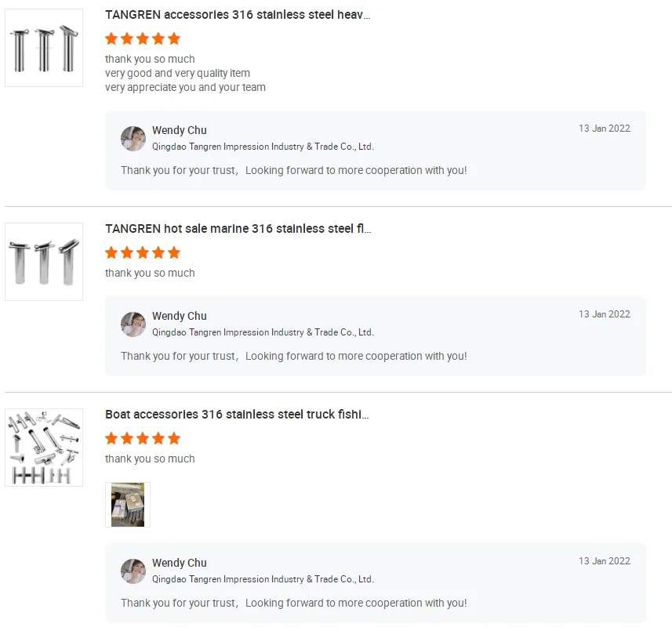Click the five-star rating on the third review

point(143,438)
